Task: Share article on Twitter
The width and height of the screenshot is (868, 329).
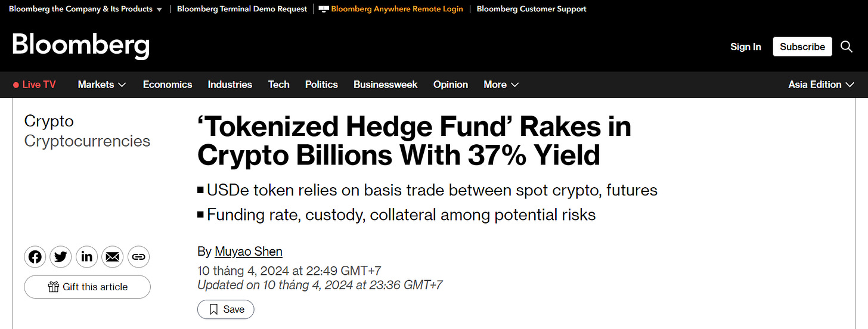Action: 61,257
